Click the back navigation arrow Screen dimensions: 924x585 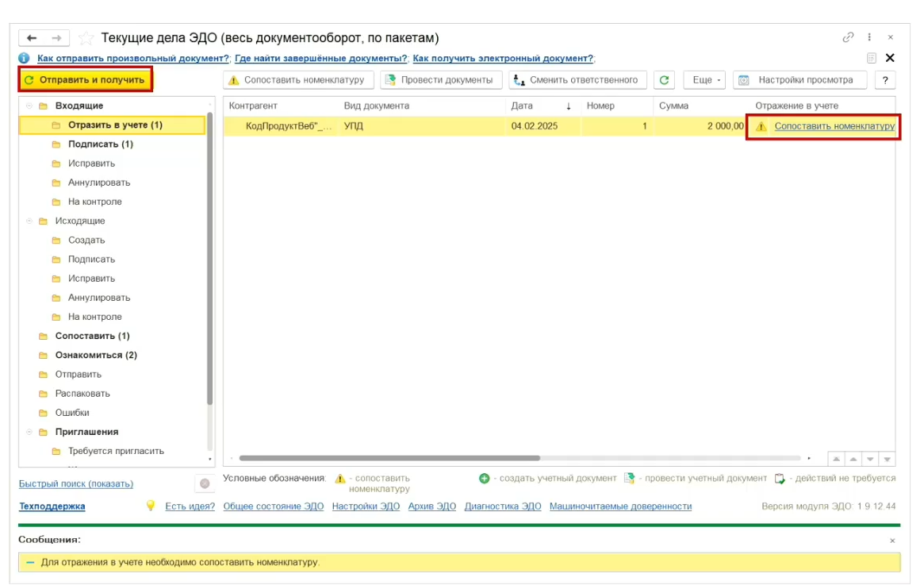tap(33, 38)
